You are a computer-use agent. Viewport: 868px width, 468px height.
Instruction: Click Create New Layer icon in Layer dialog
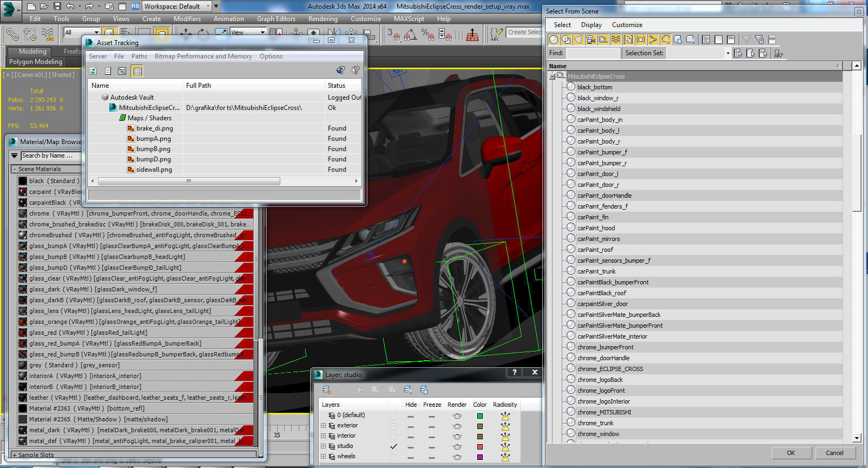coord(326,390)
